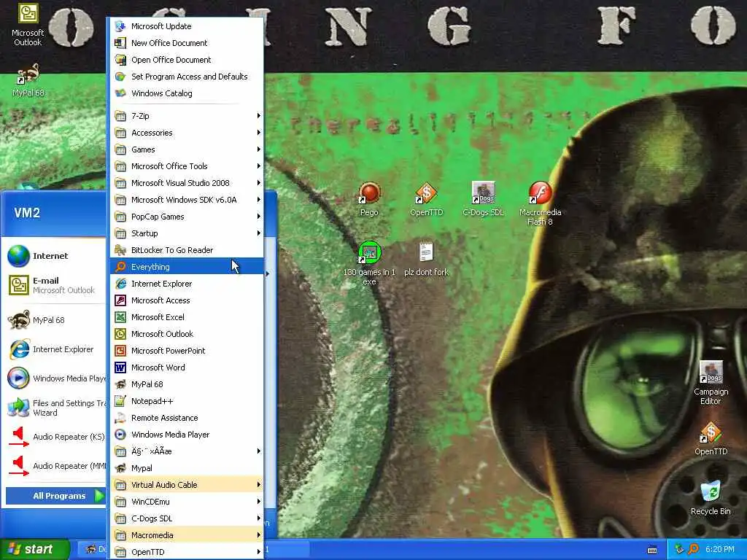Viewport: 747px width, 560px height.
Task: Open Remote Assistance
Action: (187, 418)
